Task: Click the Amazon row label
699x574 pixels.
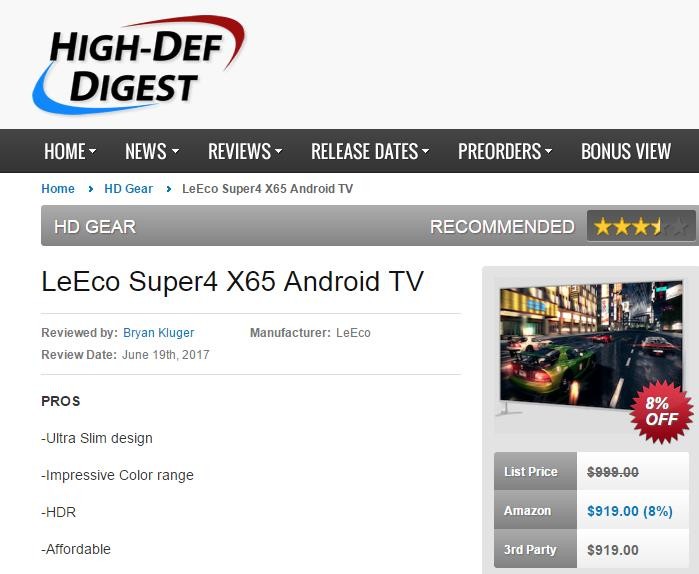Action: (x=527, y=511)
